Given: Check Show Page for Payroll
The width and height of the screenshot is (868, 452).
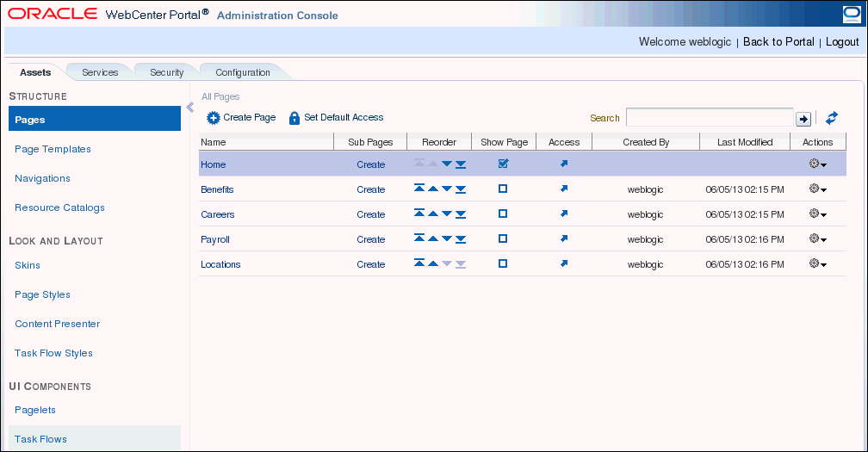Looking at the screenshot, I should pos(503,238).
